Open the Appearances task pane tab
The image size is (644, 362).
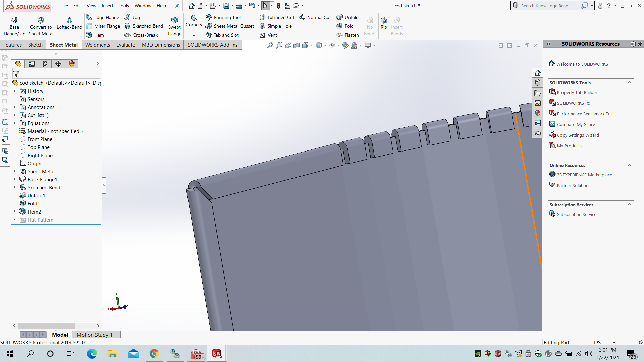point(538,113)
